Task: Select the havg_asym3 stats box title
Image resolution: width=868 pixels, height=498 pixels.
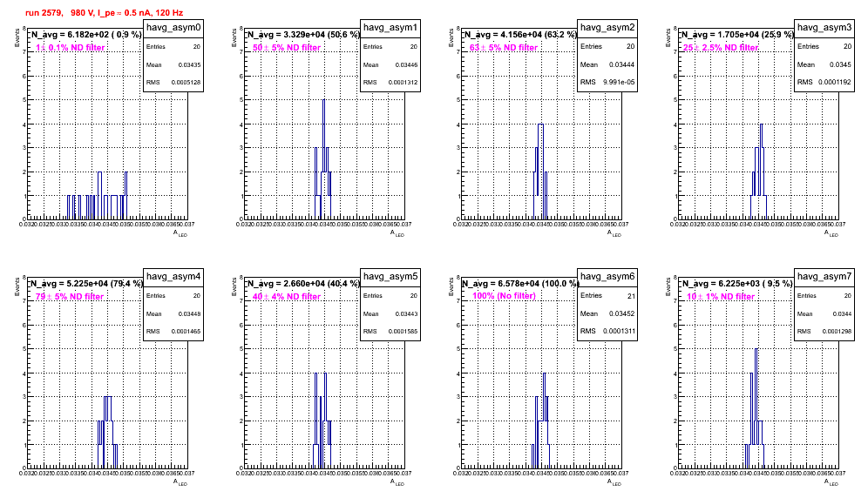Action: (824, 27)
